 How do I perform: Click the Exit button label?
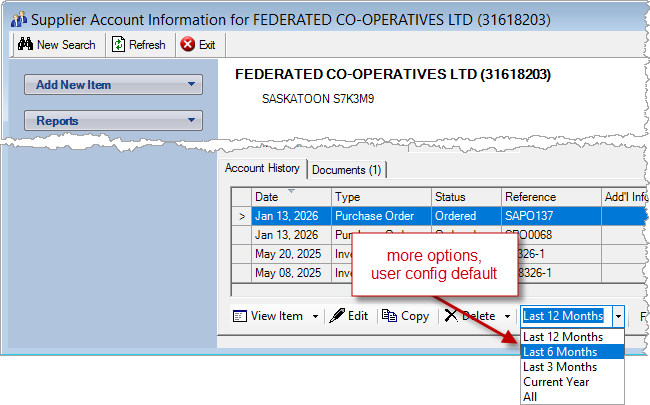point(207,44)
